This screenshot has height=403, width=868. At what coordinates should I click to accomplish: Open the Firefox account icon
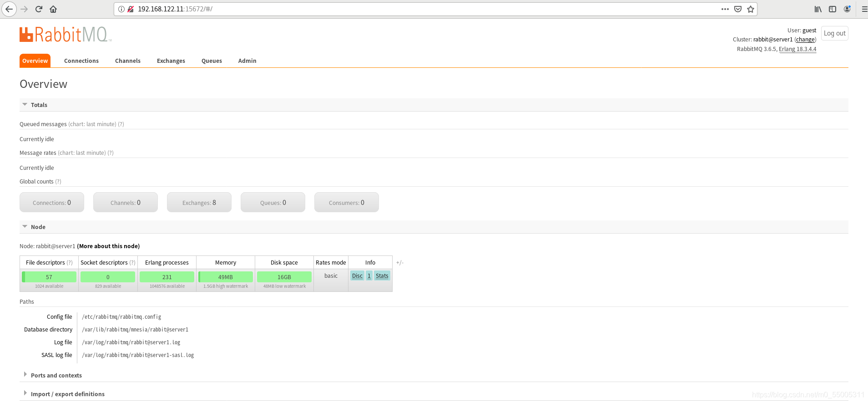point(847,9)
